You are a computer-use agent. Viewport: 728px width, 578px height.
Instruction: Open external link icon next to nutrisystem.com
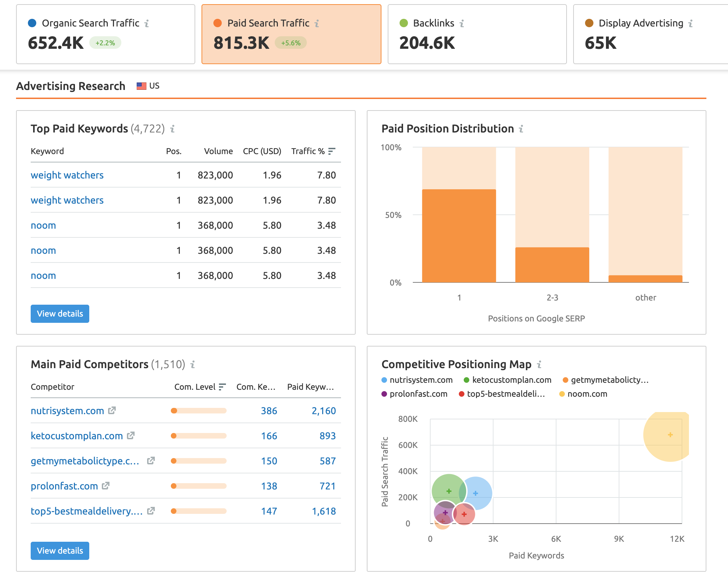coord(112,411)
